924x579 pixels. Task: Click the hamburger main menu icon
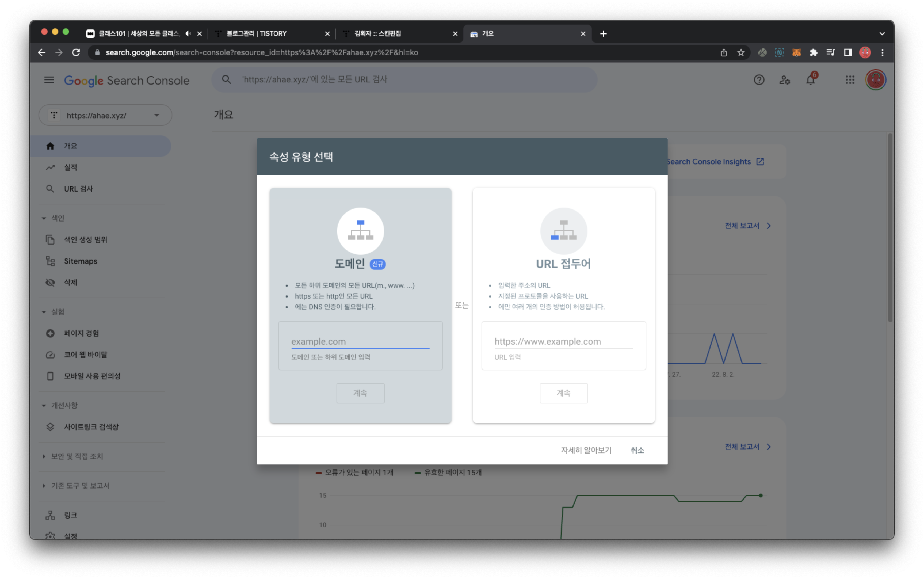coord(49,80)
